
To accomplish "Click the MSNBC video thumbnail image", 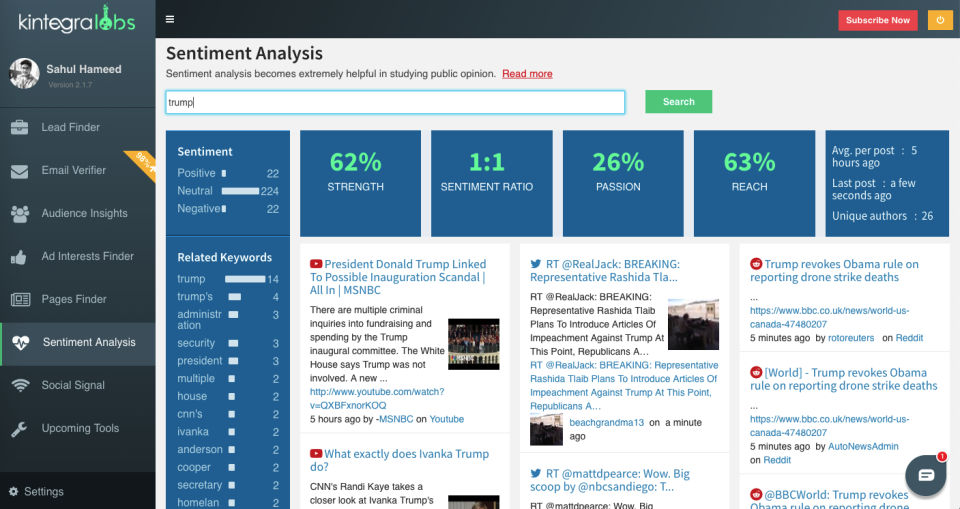I will [474, 344].
